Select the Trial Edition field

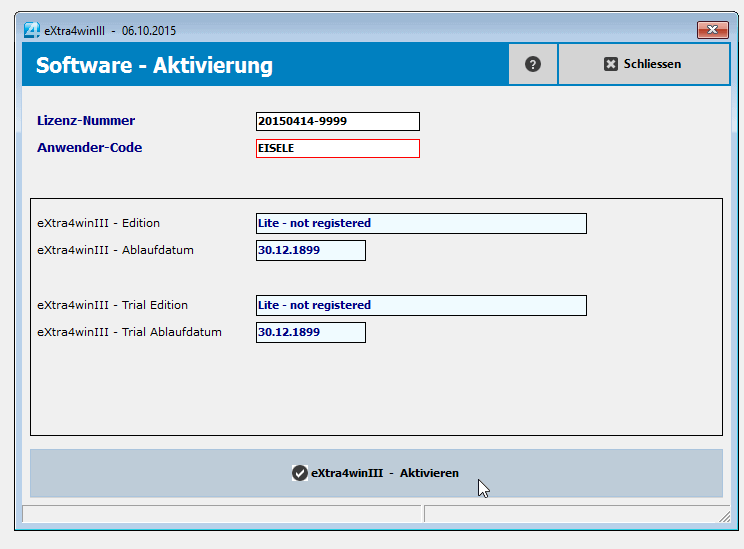(421, 305)
